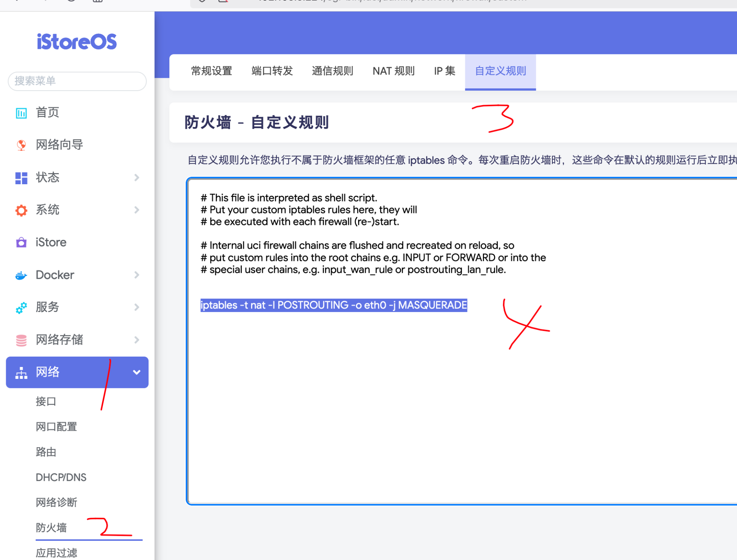
Task: Switch to the IP 集 tab
Action: point(445,71)
